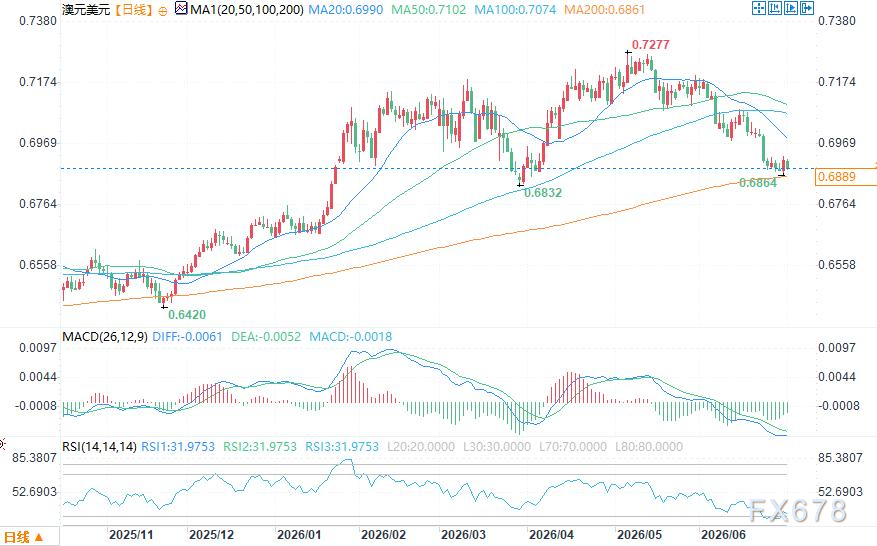Click the MA1 indicator chart icon
877x546 pixels.
pyautogui.click(x=181, y=8)
